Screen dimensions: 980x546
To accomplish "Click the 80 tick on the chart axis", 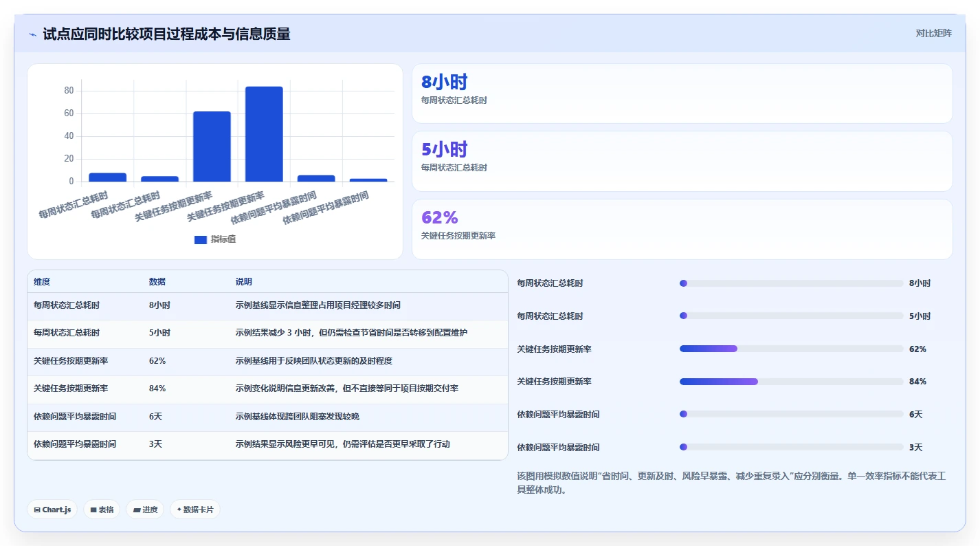I will click(x=69, y=91).
